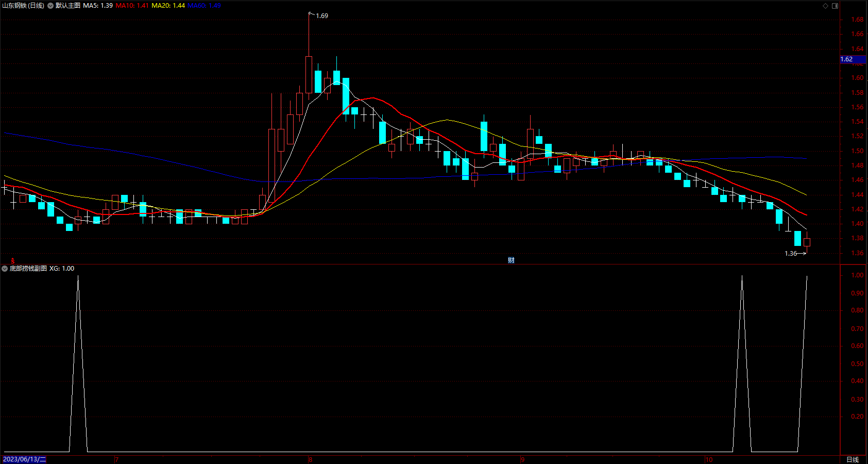Open the 默认主图 indicator dropdown arrow
Screen dimensions: 868x464
click(50, 6)
